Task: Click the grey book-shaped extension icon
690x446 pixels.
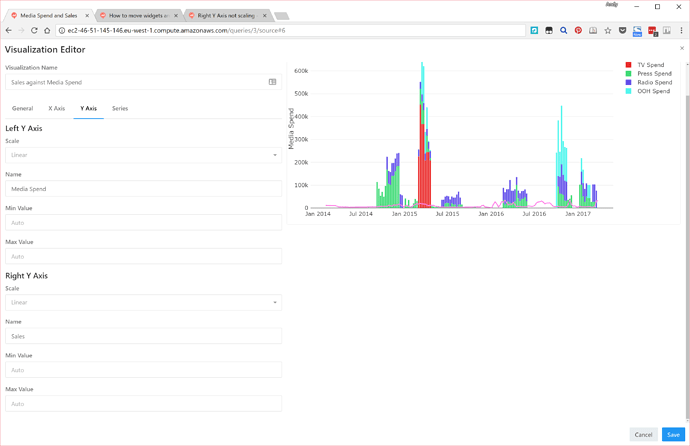Action: point(593,30)
